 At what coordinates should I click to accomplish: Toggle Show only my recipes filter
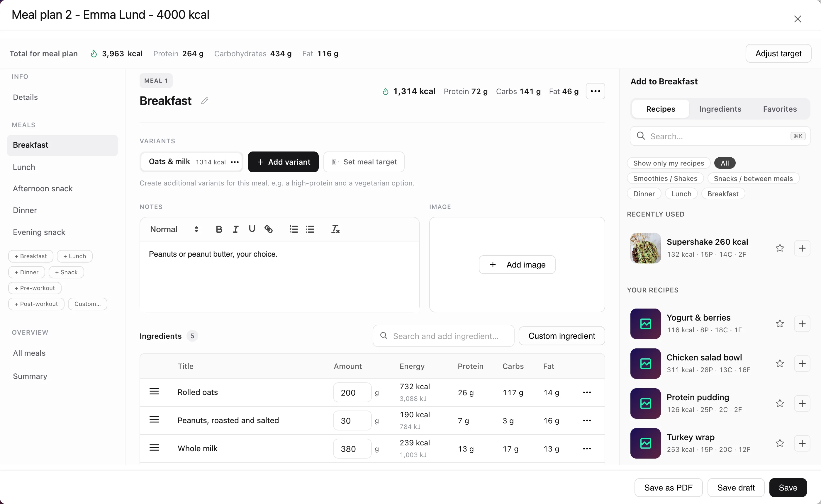point(668,163)
